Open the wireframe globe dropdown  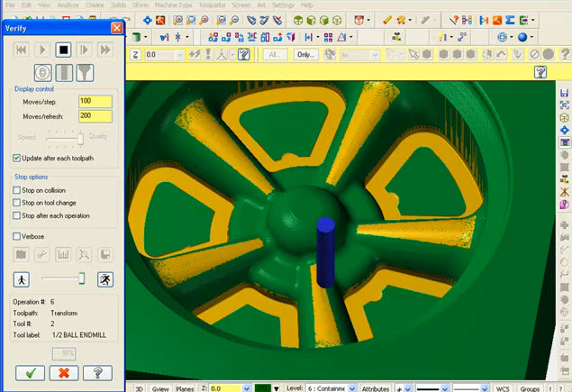point(511,37)
